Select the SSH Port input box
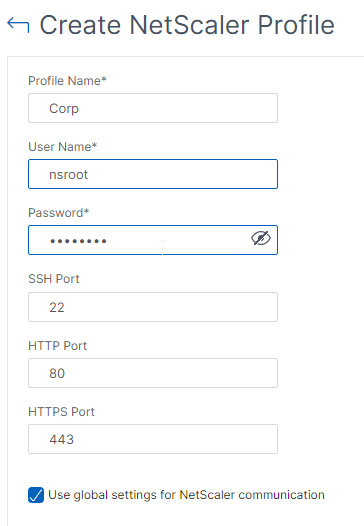 (153, 307)
